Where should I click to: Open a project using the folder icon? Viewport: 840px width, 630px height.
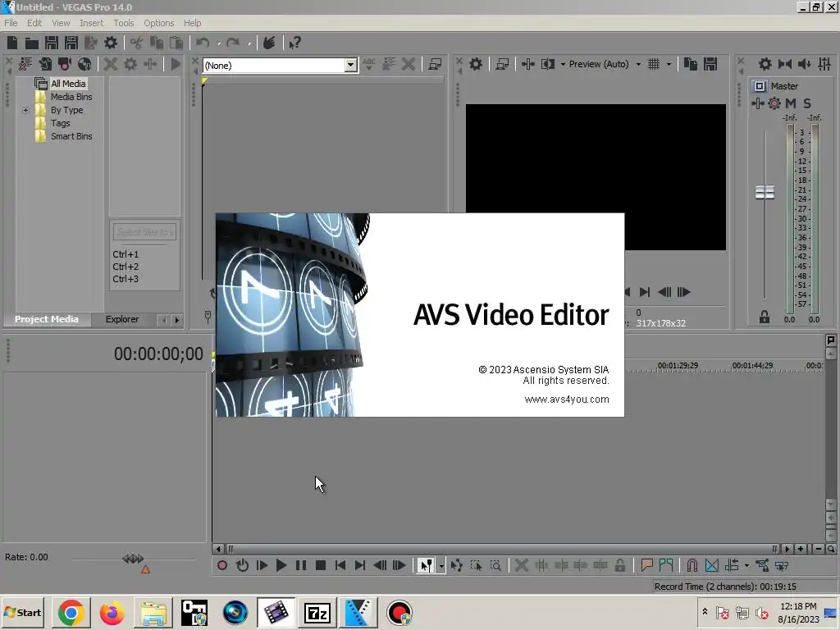[32, 43]
